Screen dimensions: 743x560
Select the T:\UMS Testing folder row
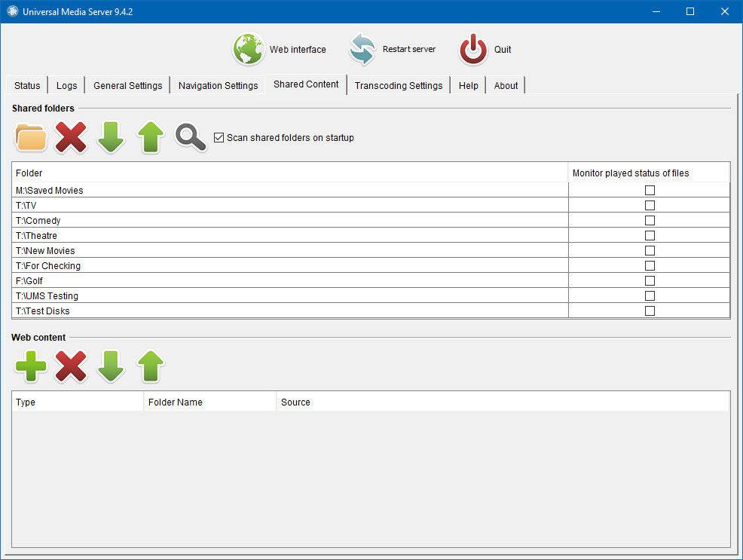(x=290, y=295)
